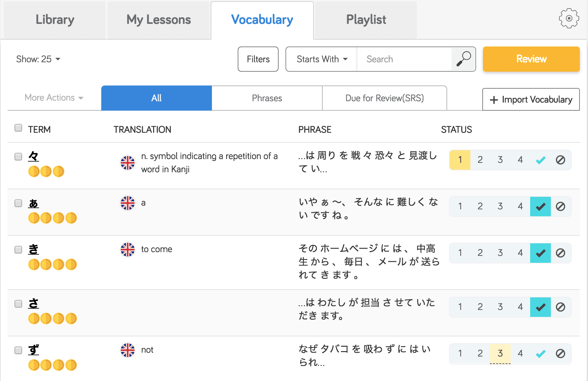Select the checkbox next to き
Screen dimensions: 588x381
click(x=18, y=250)
